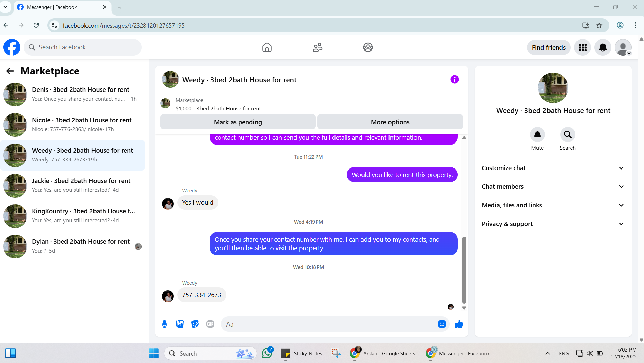The width and height of the screenshot is (644, 363).
Task: Click the Weedy listing thumbnail in right panel
Action: coord(553,88)
